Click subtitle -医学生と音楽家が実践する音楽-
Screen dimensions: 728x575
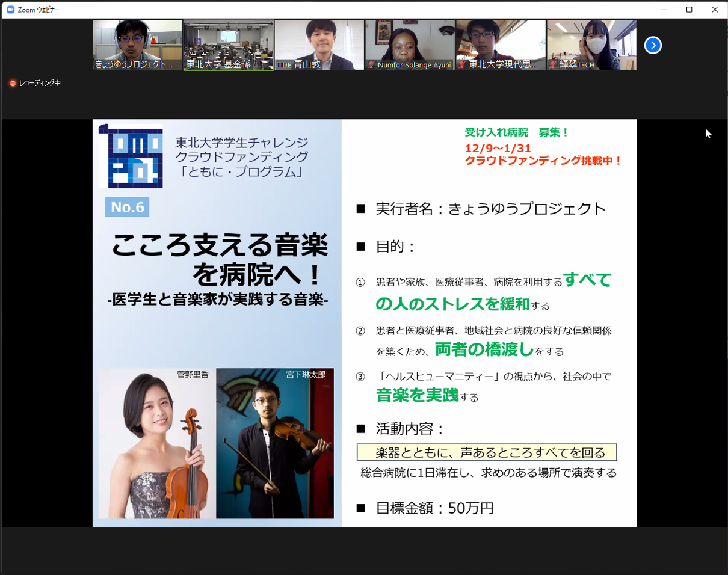(218, 299)
